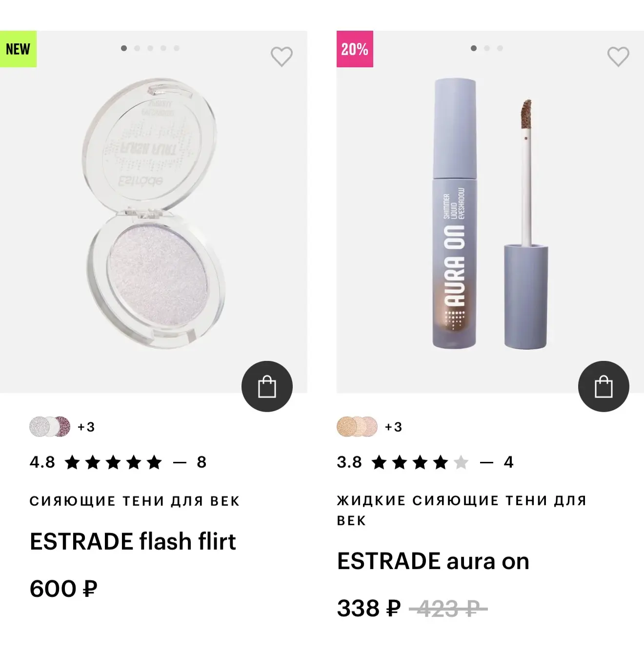This screenshot has height=655, width=644.
Task: Add flash flirt eyeshadow to shopping bag
Action: [x=267, y=386]
